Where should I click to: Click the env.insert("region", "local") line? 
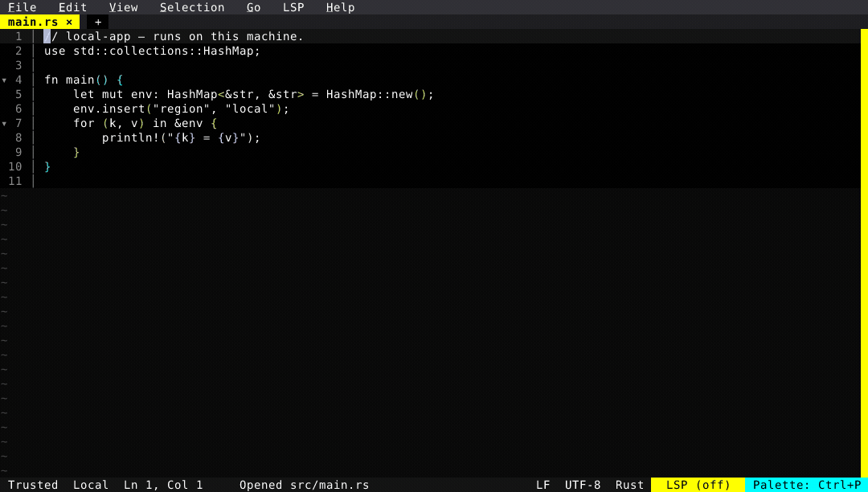pyautogui.click(x=181, y=109)
